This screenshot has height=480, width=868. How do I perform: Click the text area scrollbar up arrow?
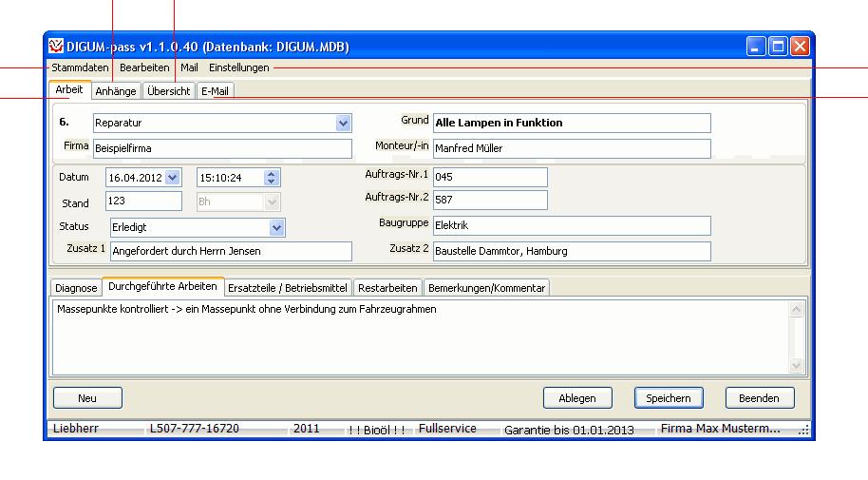(x=796, y=309)
